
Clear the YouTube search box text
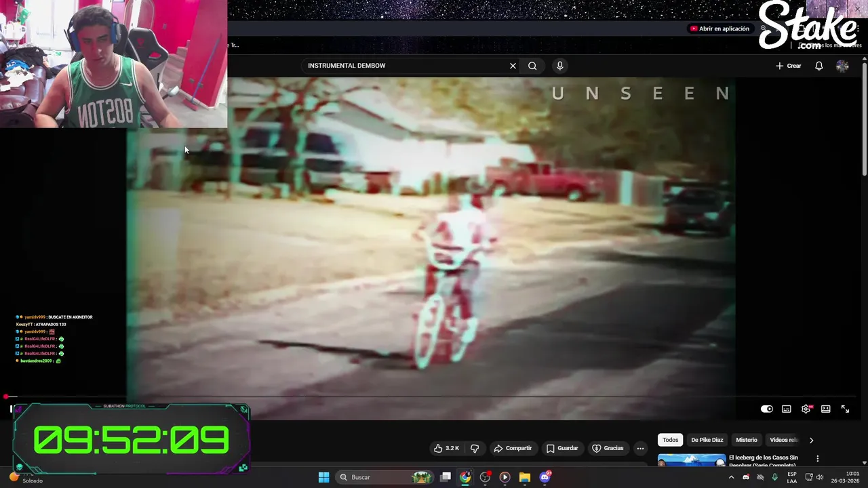coord(513,66)
